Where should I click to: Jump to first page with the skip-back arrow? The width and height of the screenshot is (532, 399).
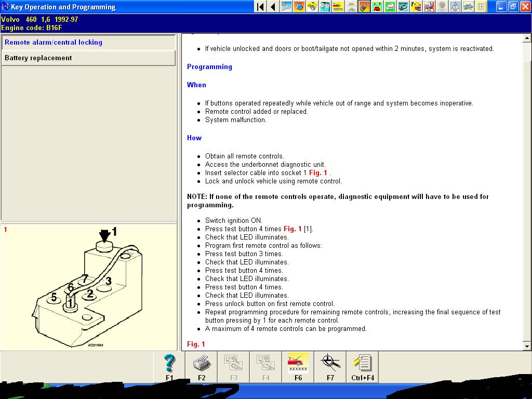[x=260, y=6]
